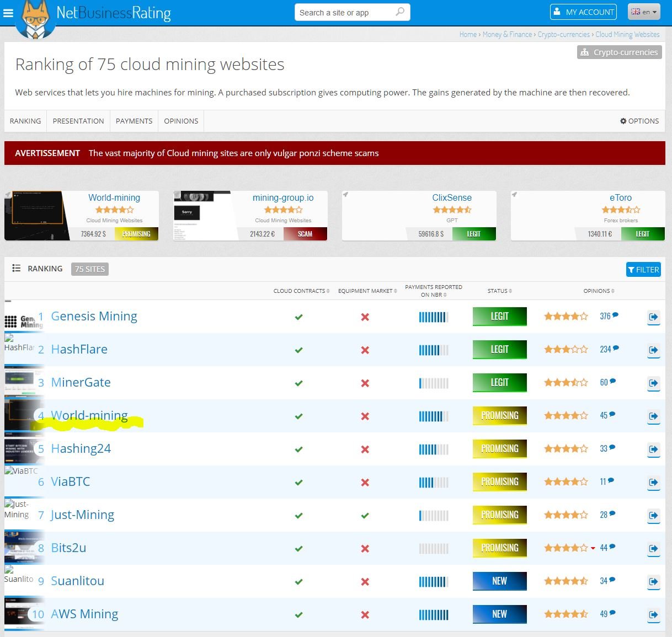The width and height of the screenshot is (672, 637).
Task: Open ViaBTC external link icon
Action: [x=654, y=482]
